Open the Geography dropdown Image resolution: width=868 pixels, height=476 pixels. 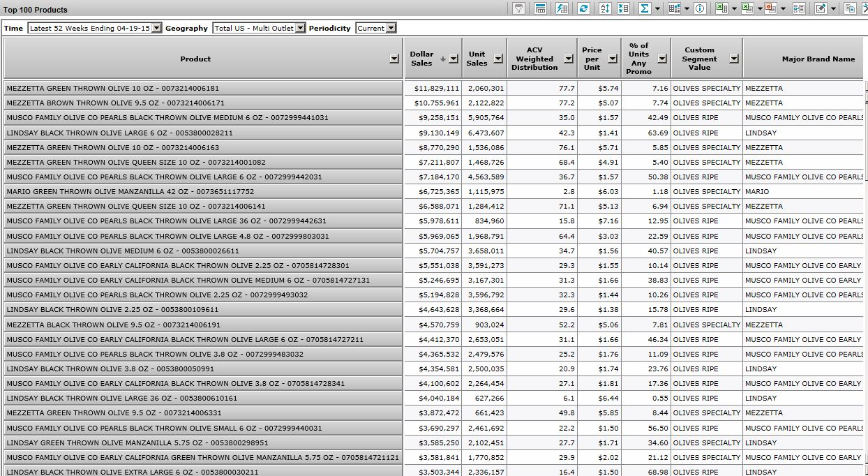click(300, 28)
